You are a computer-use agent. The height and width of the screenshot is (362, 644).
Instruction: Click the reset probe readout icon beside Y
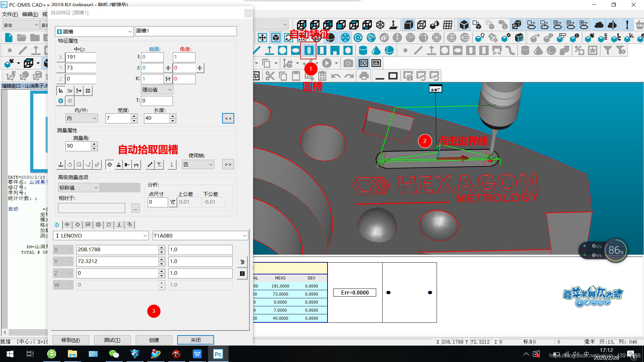[x=242, y=262]
